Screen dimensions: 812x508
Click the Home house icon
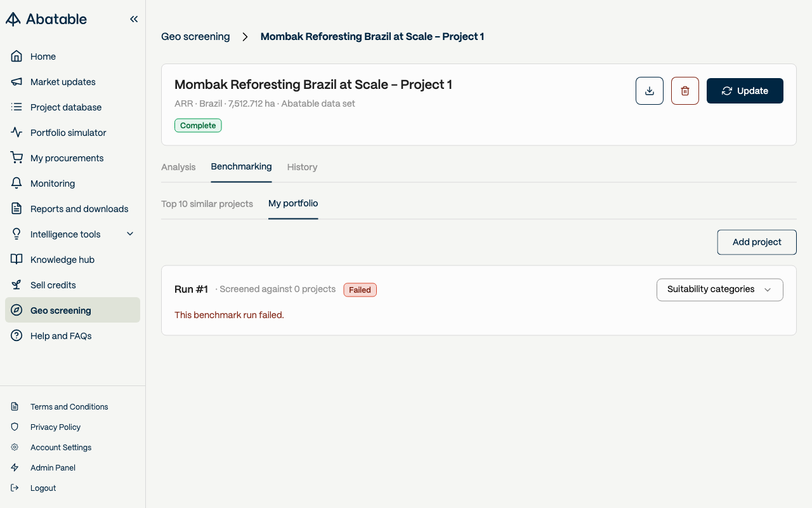(17, 57)
